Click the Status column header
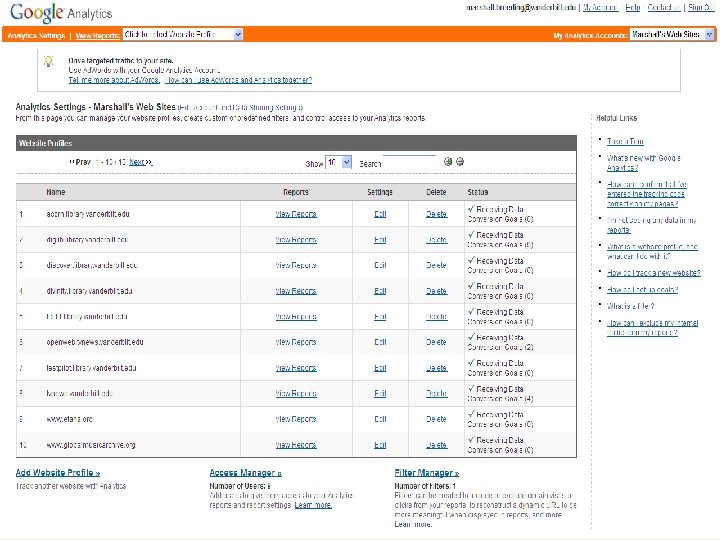 (x=478, y=192)
